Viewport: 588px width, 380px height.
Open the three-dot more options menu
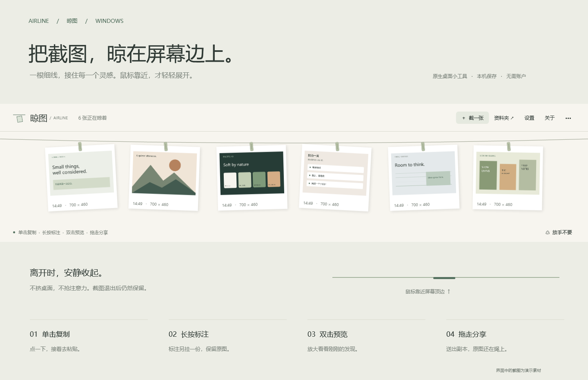coord(568,118)
